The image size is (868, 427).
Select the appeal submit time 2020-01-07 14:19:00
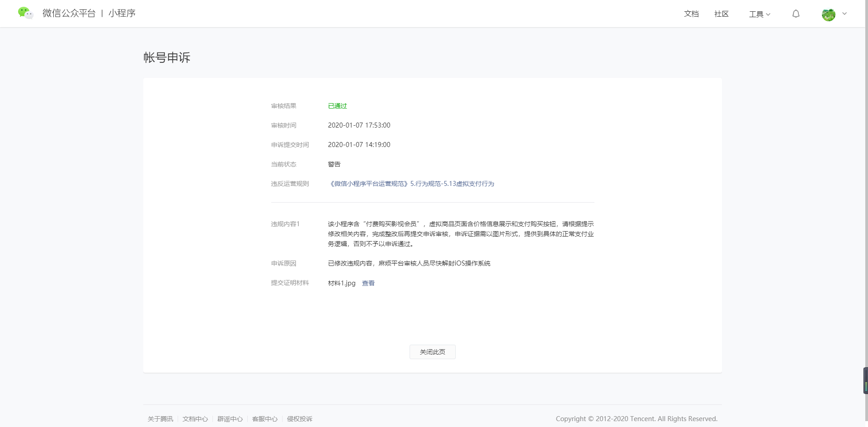tap(359, 145)
